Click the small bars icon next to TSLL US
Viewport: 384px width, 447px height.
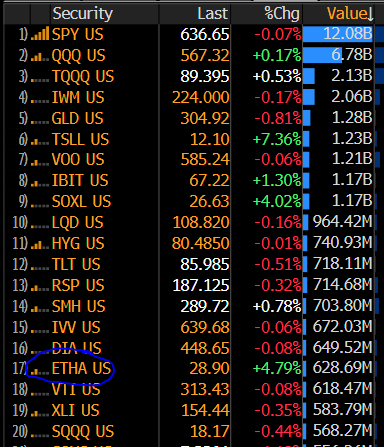point(40,139)
